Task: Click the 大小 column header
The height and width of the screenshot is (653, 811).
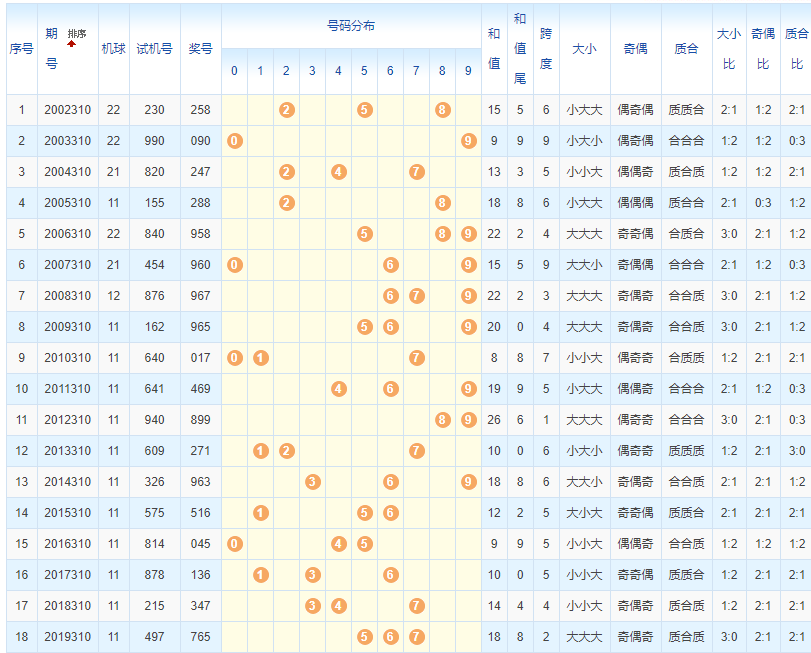Action: pyautogui.click(x=584, y=48)
